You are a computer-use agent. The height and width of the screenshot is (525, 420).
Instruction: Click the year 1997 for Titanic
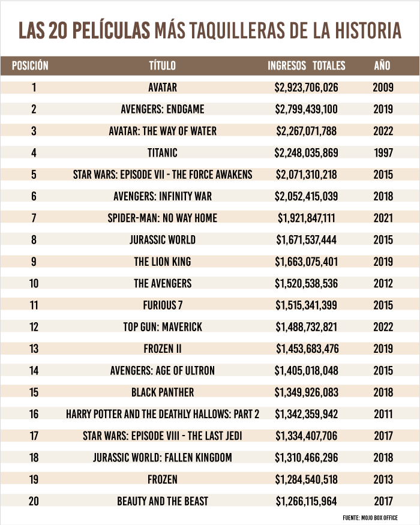pos(383,153)
